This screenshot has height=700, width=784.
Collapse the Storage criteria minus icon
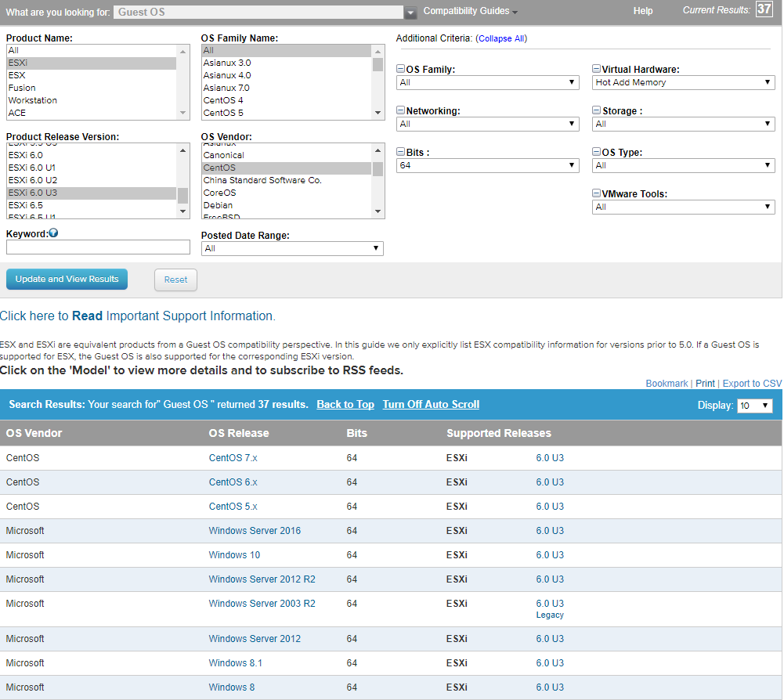tap(596, 111)
